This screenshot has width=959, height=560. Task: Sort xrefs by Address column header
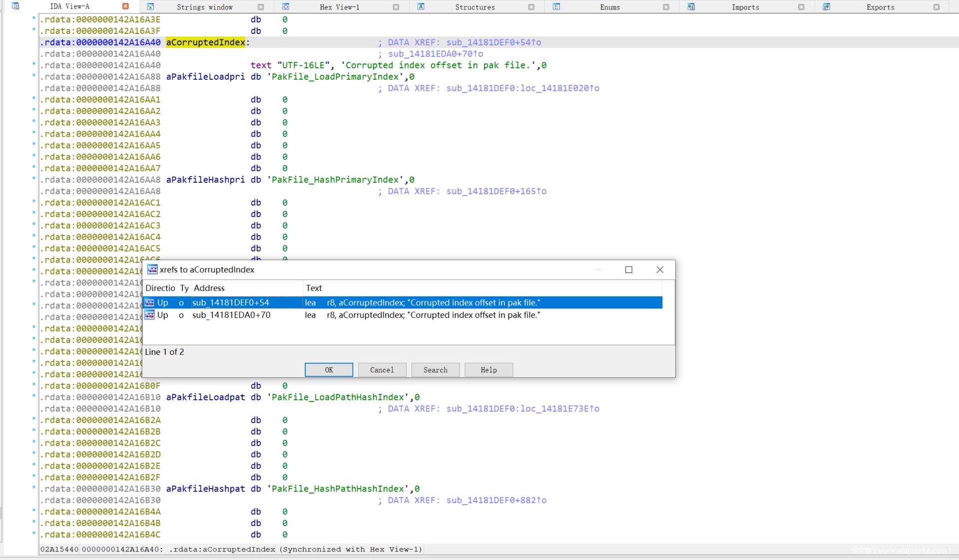(x=247, y=288)
